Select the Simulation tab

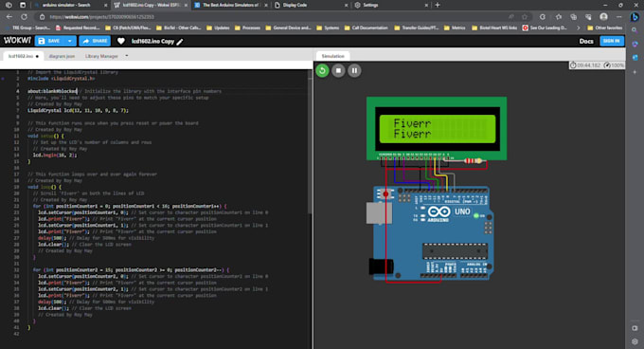pyautogui.click(x=332, y=56)
